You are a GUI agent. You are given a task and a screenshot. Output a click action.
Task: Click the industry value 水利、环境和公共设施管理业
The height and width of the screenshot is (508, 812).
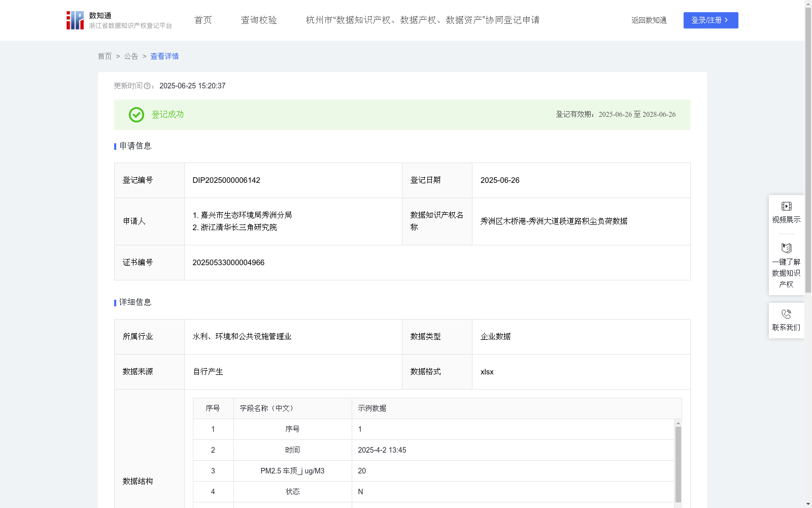[242, 337]
